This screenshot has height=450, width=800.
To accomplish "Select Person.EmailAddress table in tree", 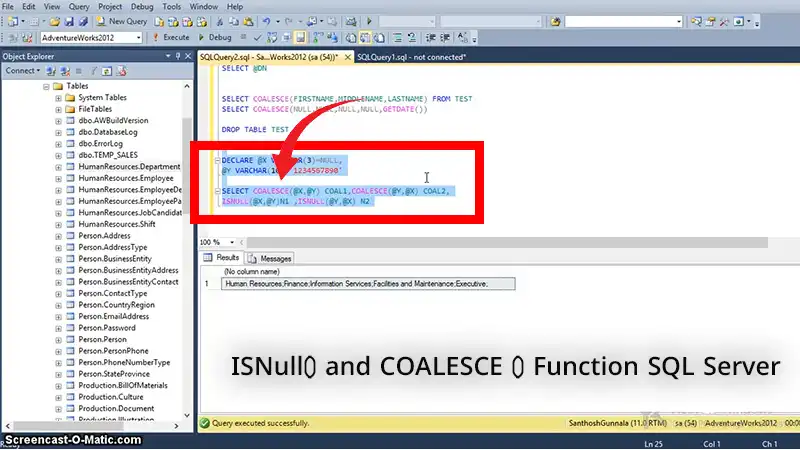I will click(114, 317).
